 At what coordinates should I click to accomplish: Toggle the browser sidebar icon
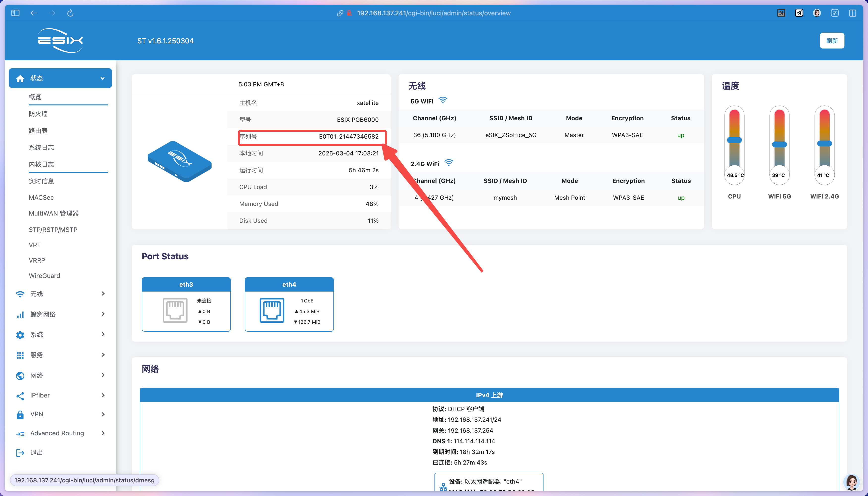point(15,13)
